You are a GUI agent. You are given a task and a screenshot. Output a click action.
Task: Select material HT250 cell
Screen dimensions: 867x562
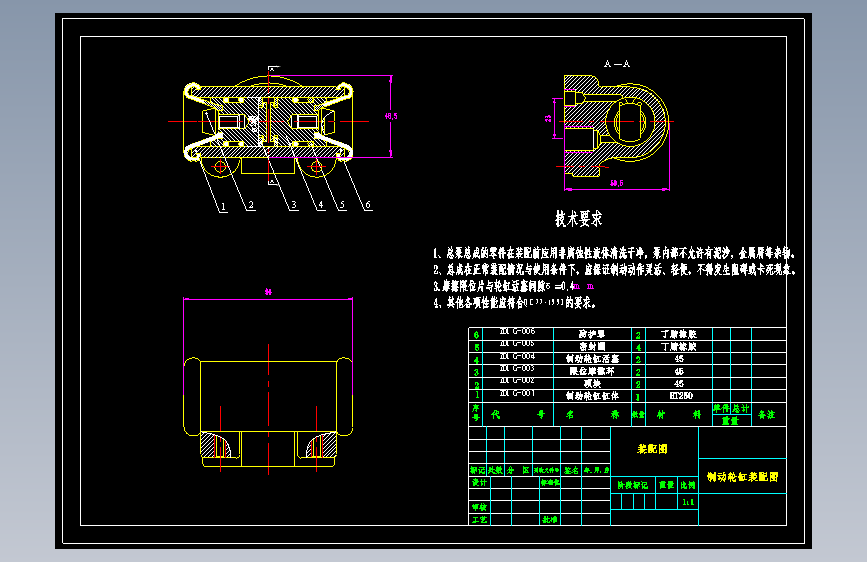point(681,396)
